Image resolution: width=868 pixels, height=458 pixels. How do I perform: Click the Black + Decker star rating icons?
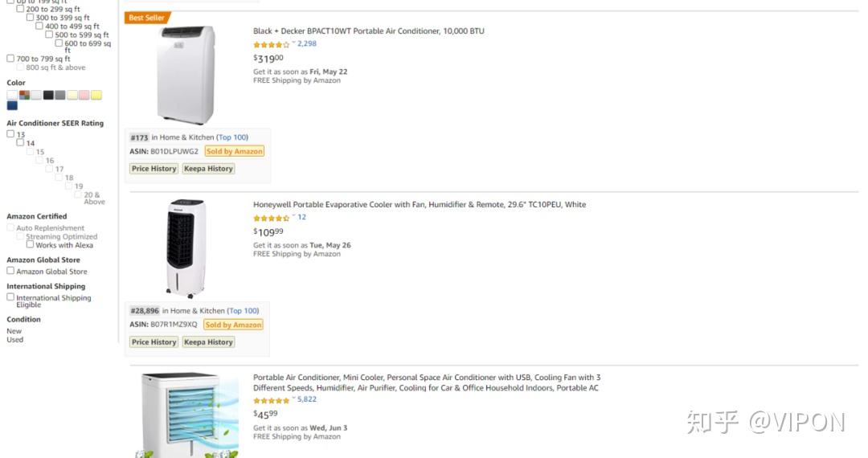click(271, 45)
